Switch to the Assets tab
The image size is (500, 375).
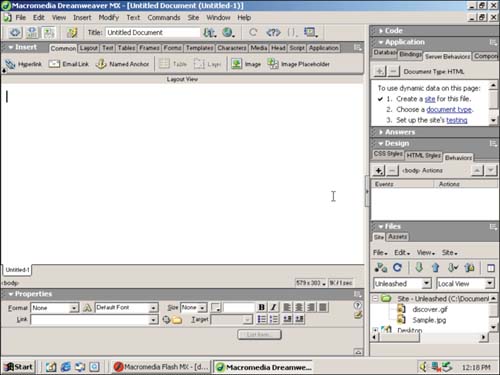[x=397, y=237]
